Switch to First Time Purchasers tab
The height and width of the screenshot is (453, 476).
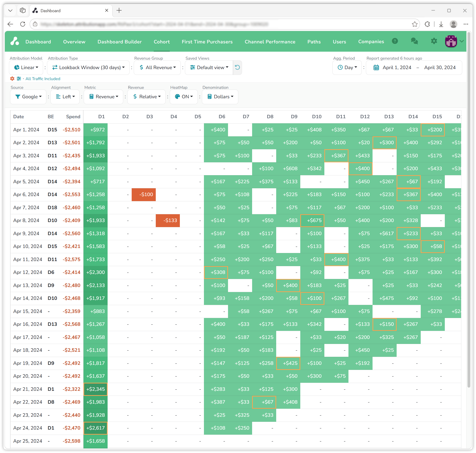click(207, 42)
